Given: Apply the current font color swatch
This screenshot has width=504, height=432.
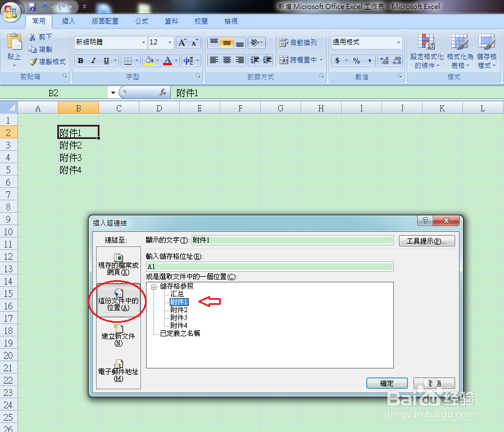Looking at the screenshot, I should point(167,60).
